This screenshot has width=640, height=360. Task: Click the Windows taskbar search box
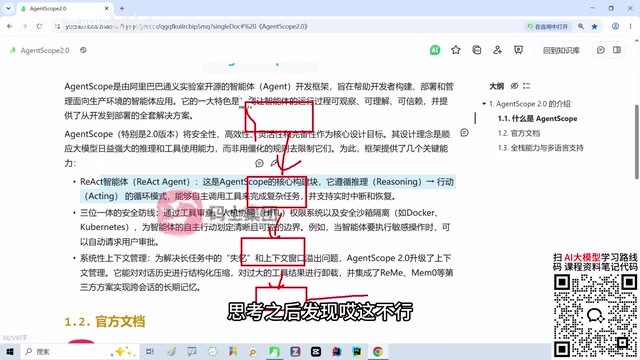pos(80,351)
